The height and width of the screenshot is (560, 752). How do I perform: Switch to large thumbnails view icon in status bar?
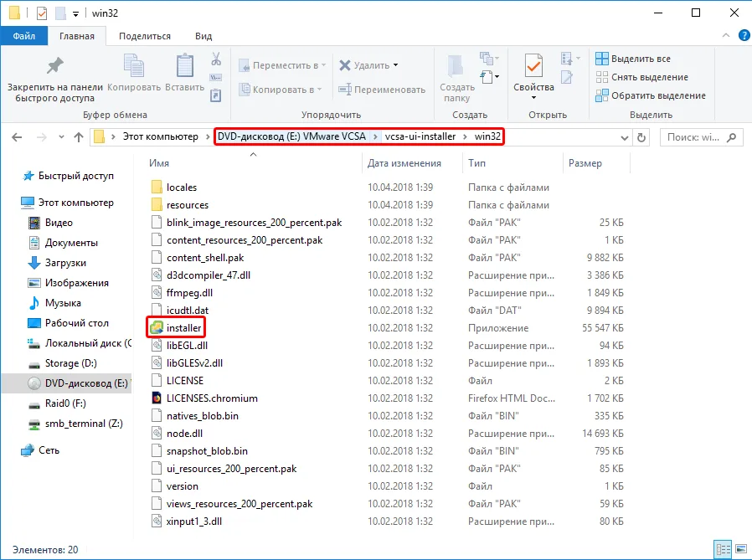pos(741,548)
